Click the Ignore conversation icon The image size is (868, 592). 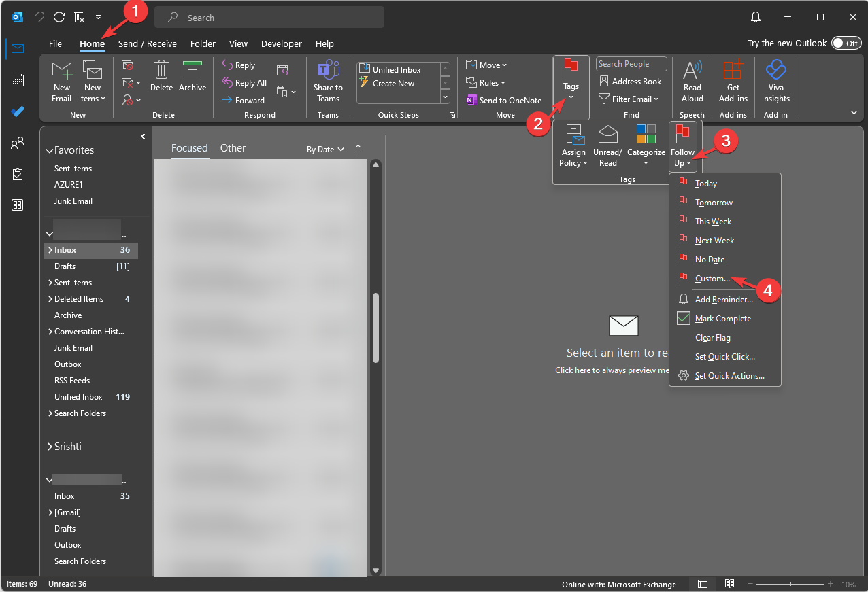click(127, 65)
